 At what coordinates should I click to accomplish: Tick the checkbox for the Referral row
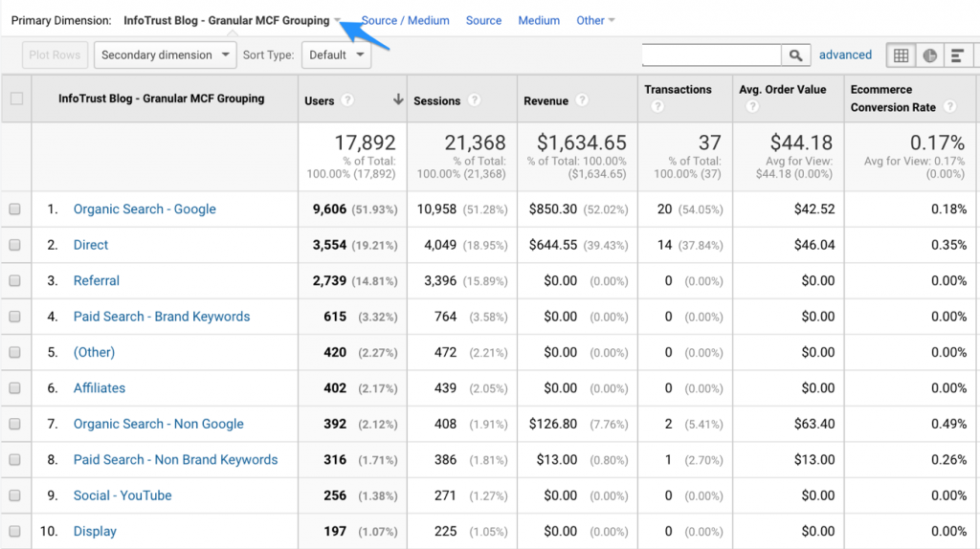click(x=15, y=281)
